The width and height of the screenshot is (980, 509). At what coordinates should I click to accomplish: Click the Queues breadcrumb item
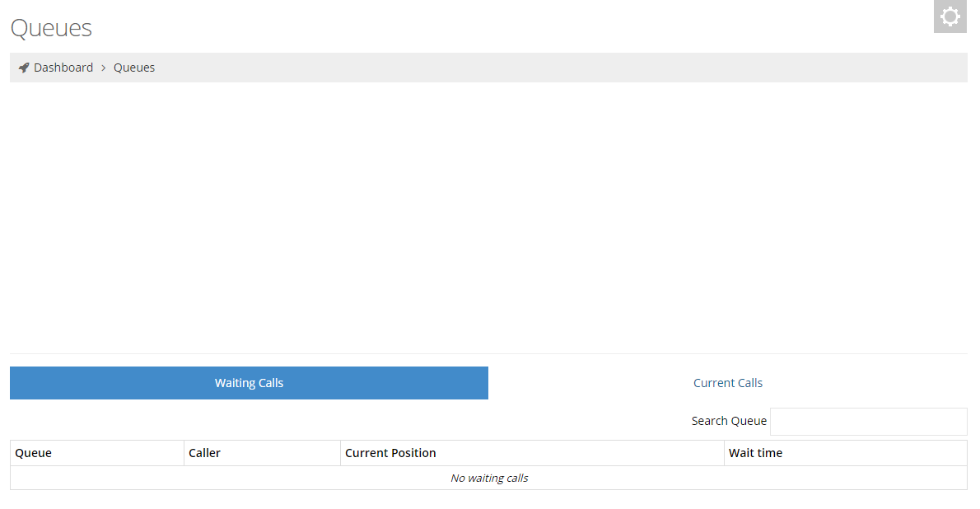pos(134,68)
